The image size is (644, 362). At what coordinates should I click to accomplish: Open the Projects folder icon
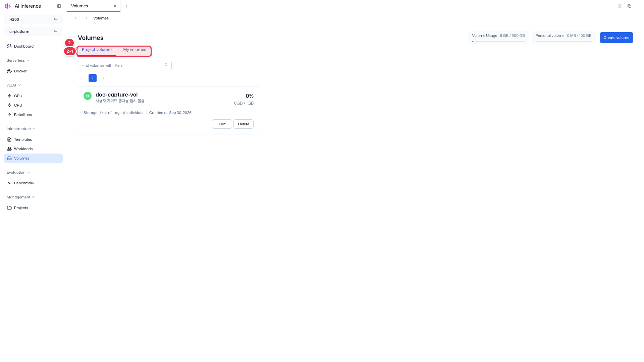[9, 208]
